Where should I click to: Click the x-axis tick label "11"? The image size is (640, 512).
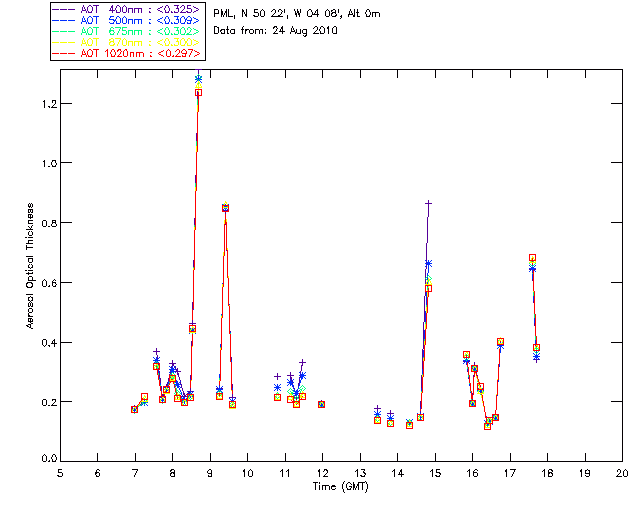[285, 473]
